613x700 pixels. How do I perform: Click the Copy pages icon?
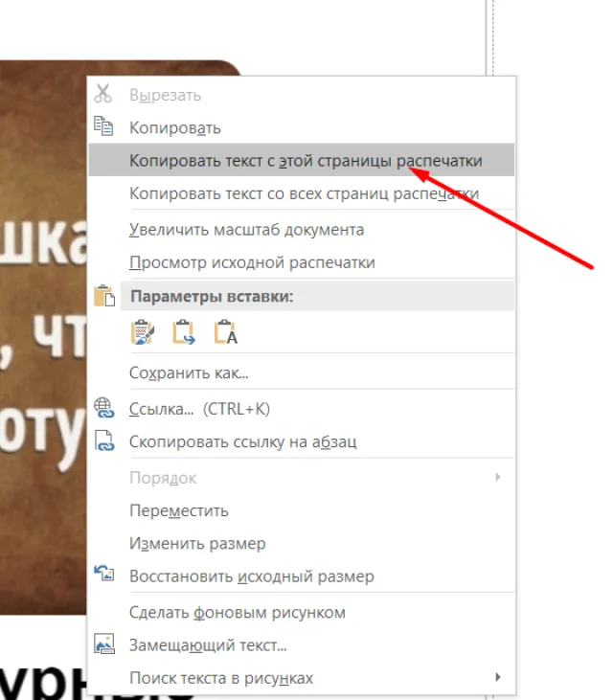click(103, 125)
